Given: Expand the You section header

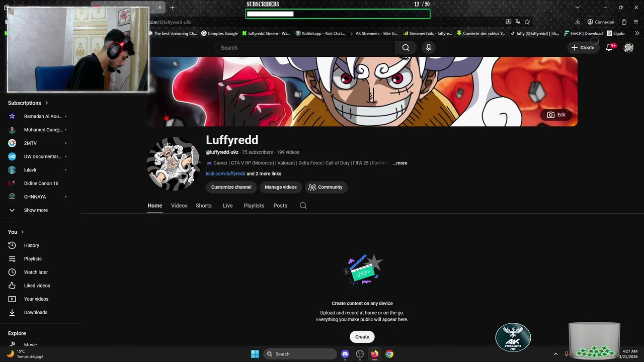Looking at the screenshot, I should 16,232.
